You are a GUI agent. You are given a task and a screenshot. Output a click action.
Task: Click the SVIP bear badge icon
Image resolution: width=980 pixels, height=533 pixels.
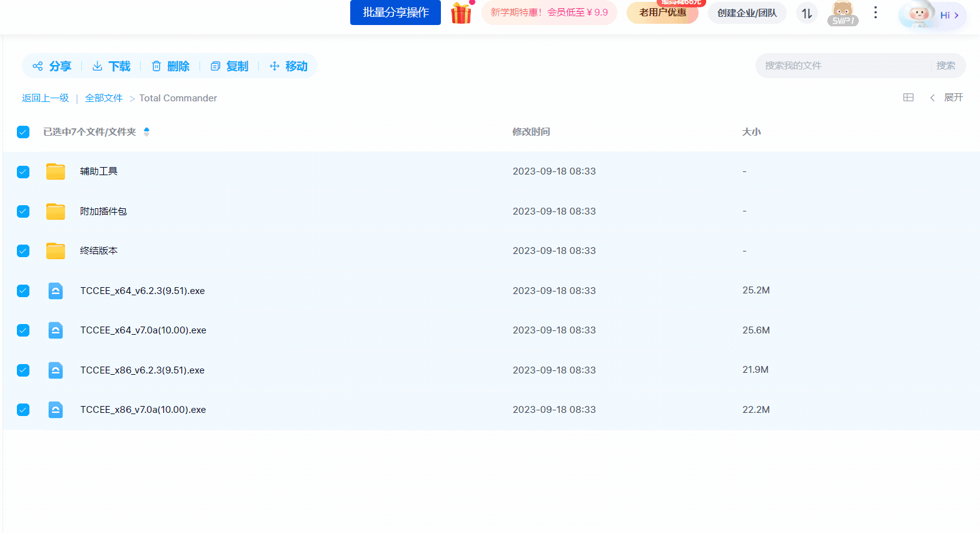(x=842, y=14)
